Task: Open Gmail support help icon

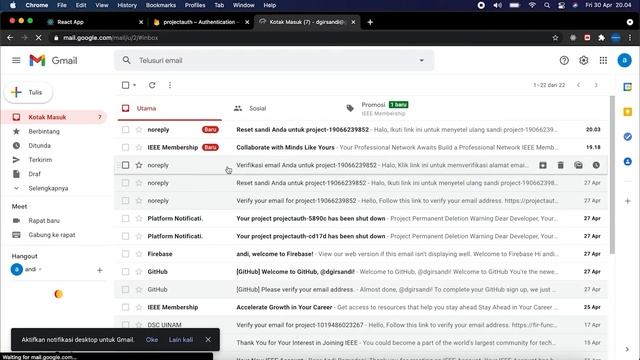Action: (x=564, y=60)
